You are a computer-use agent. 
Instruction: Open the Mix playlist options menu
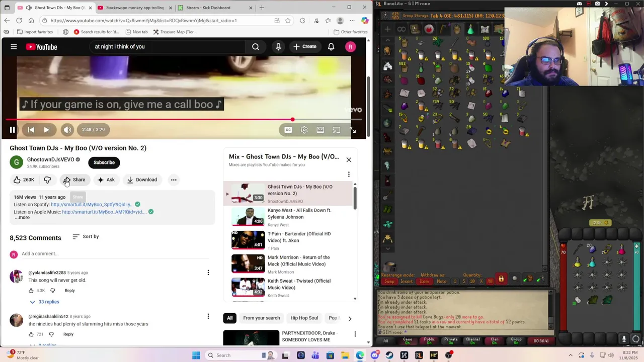(x=349, y=174)
